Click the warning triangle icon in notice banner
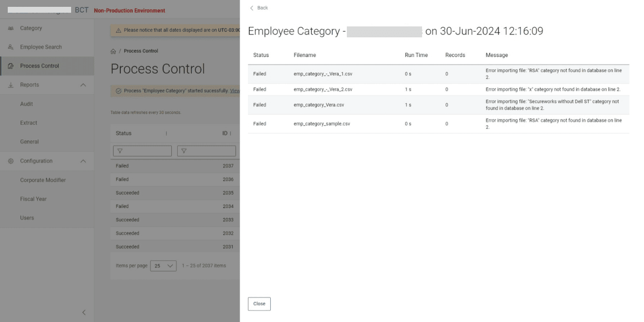644x322 pixels. click(118, 31)
